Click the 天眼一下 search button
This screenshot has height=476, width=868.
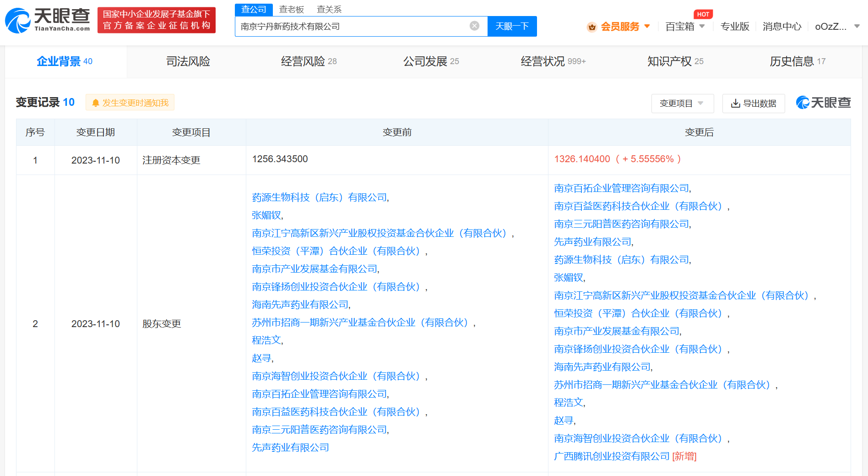pyautogui.click(x=512, y=27)
